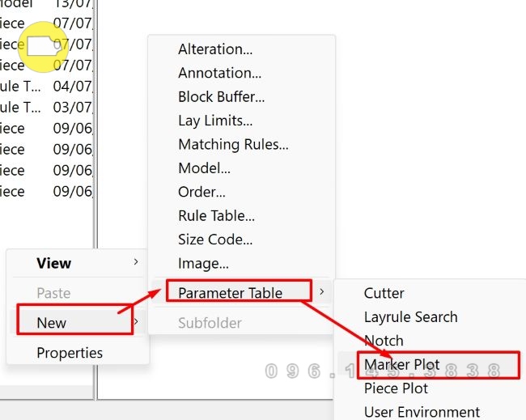Choose Annotation... menu entry
Viewport: 526px width, 420px height.
pyautogui.click(x=219, y=73)
